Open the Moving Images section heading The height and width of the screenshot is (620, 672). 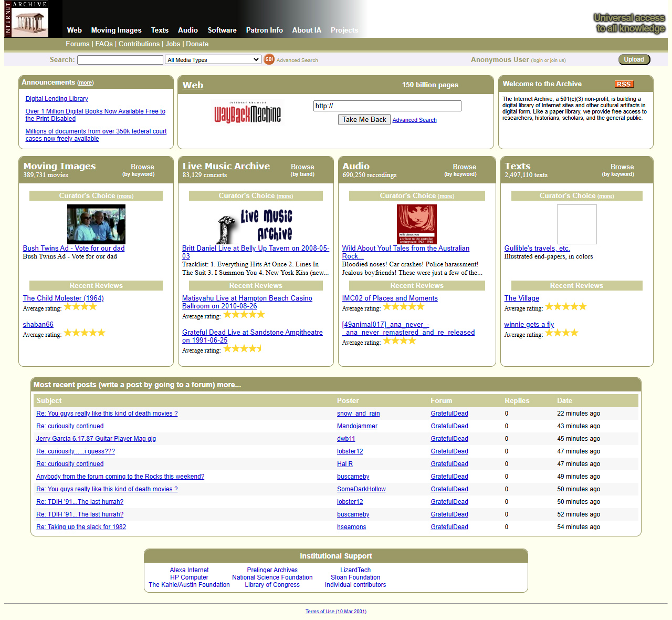tap(59, 166)
